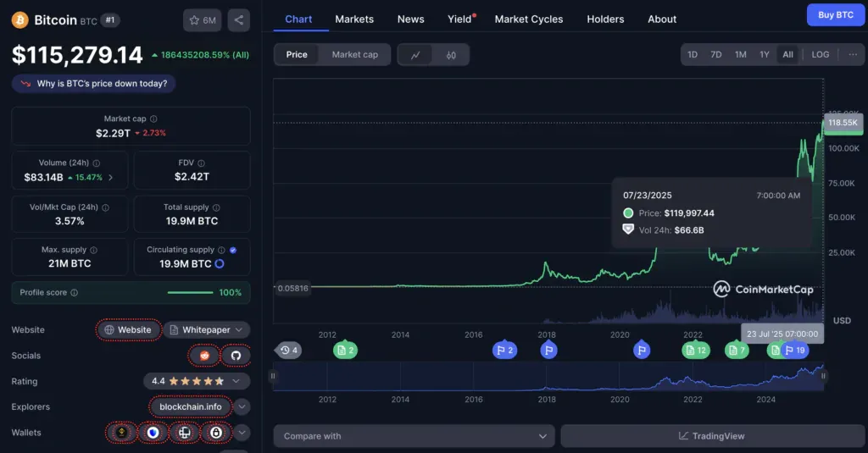Set chart range to 7D
Viewport: 868px width, 453px height.
coord(715,54)
